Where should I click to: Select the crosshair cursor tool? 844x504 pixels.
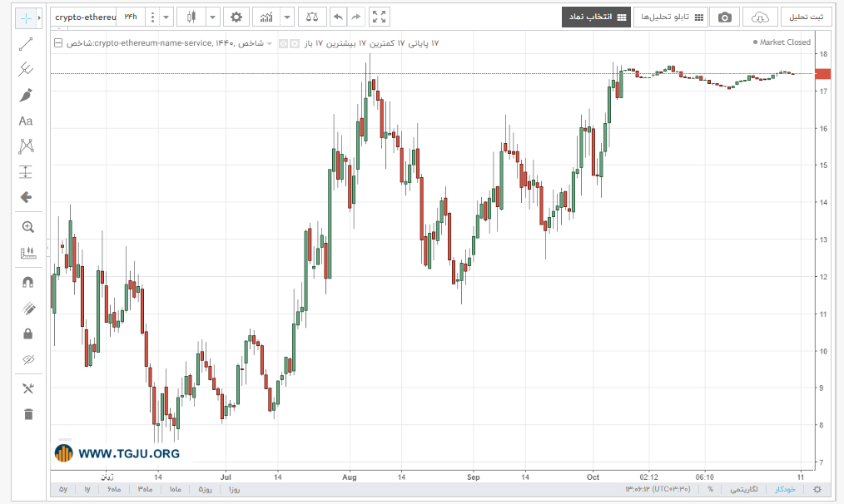pyautogui.click(x=25, y=17)
